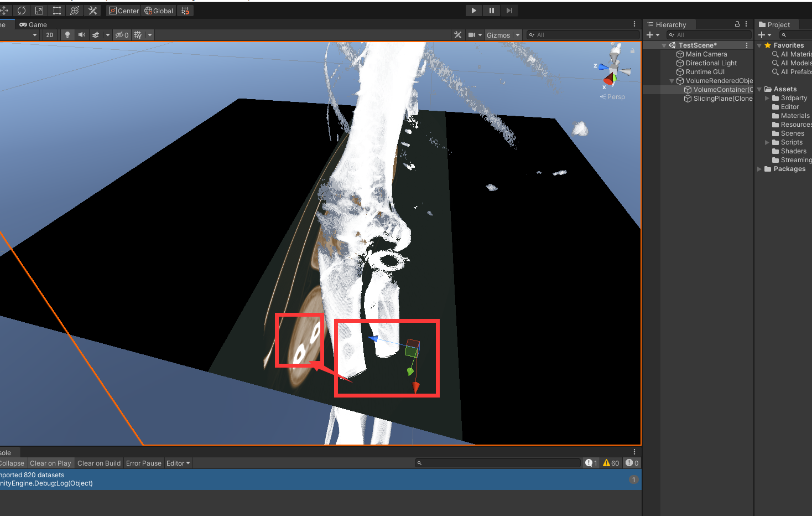Toggle scene view lighting
The image size is (812, 516).
67,34
